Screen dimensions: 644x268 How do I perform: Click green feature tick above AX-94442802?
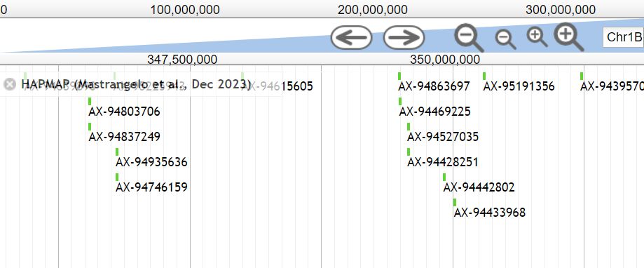tap(444, 177)
